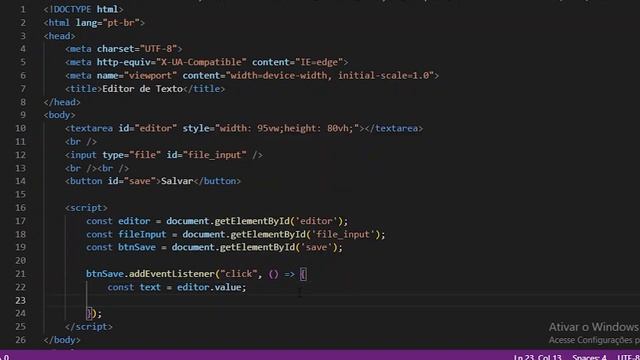Select line number 10 in the gutter
Screen dimensions: 640x360
[20, 128]
